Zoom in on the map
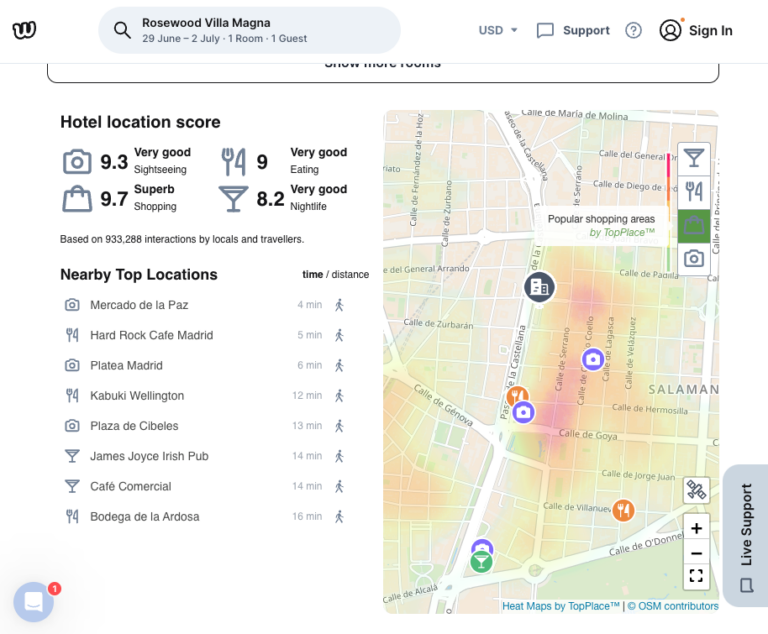 (696, 528)
